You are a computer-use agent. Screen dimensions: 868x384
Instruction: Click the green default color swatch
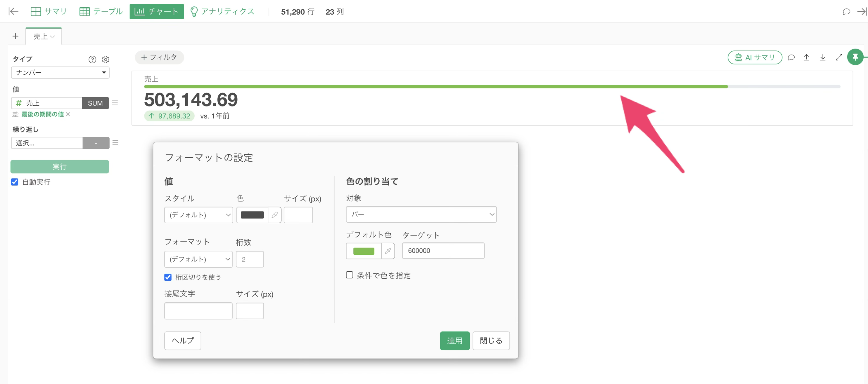(364, 251)
